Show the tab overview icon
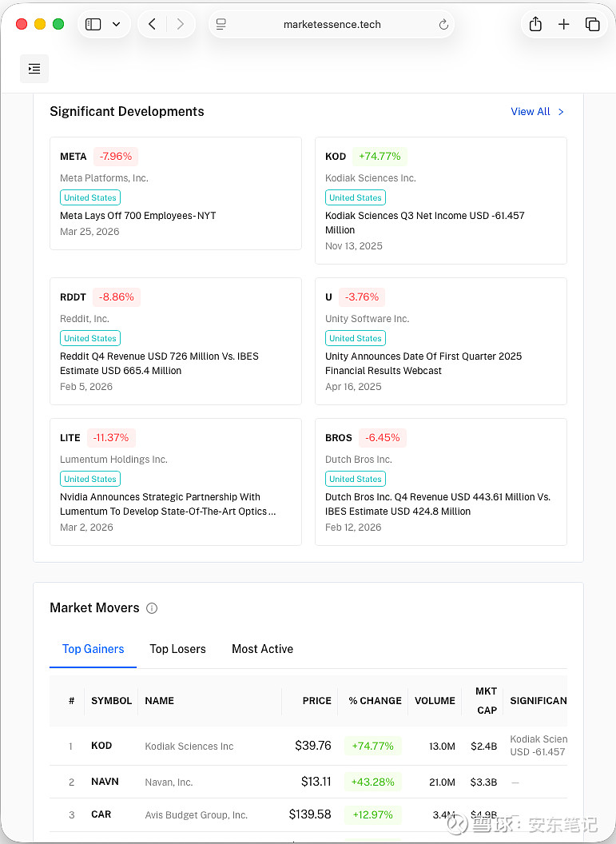Screen dimensions: 616x844 click(x=592, y=25)
